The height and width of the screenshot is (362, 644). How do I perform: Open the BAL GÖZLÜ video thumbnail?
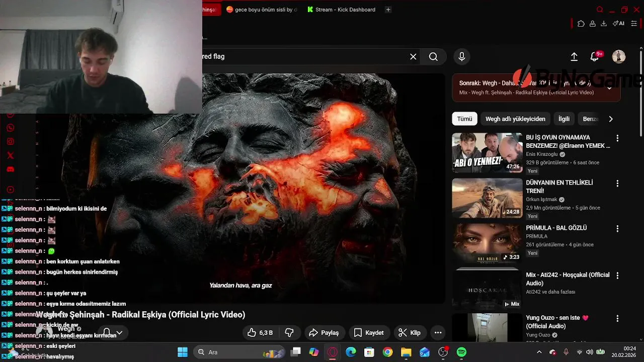(x=487, y=243)
